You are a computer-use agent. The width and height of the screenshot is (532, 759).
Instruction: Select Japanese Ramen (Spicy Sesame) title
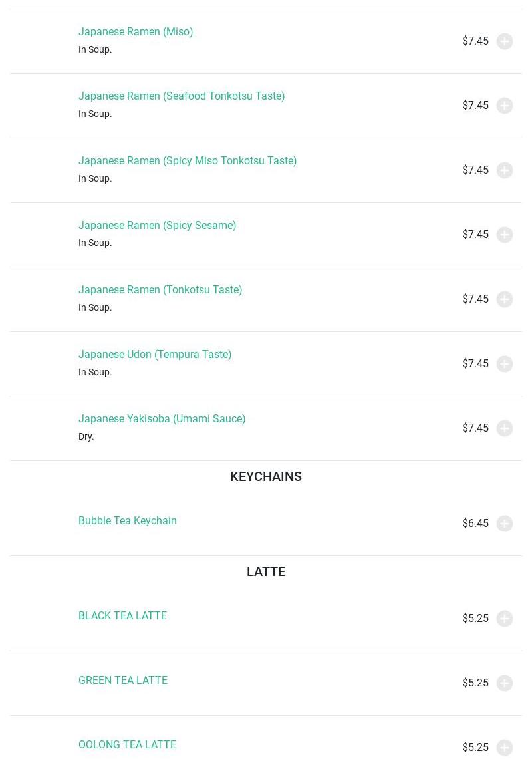(157, 225)
